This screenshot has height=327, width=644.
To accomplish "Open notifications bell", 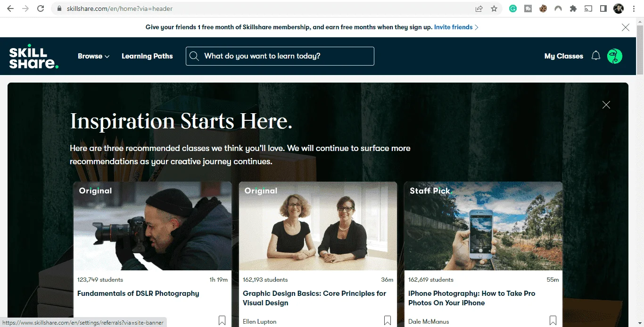I will 596,56.
